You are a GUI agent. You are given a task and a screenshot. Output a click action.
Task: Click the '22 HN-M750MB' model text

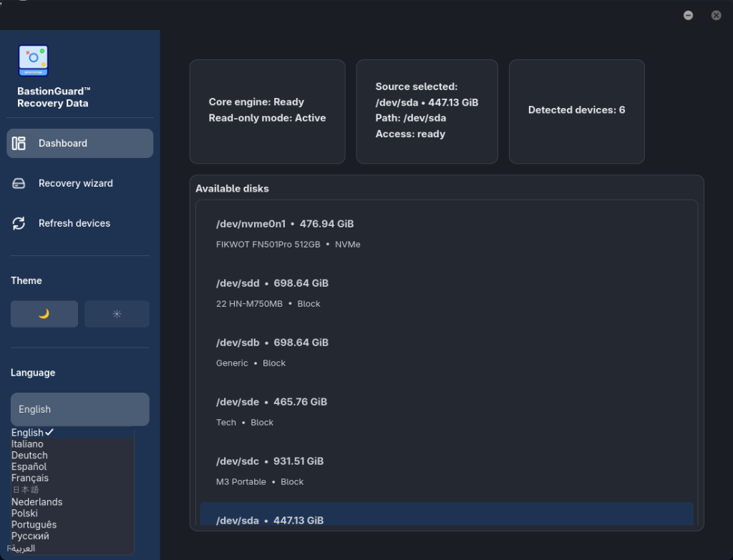click(249, 303)
